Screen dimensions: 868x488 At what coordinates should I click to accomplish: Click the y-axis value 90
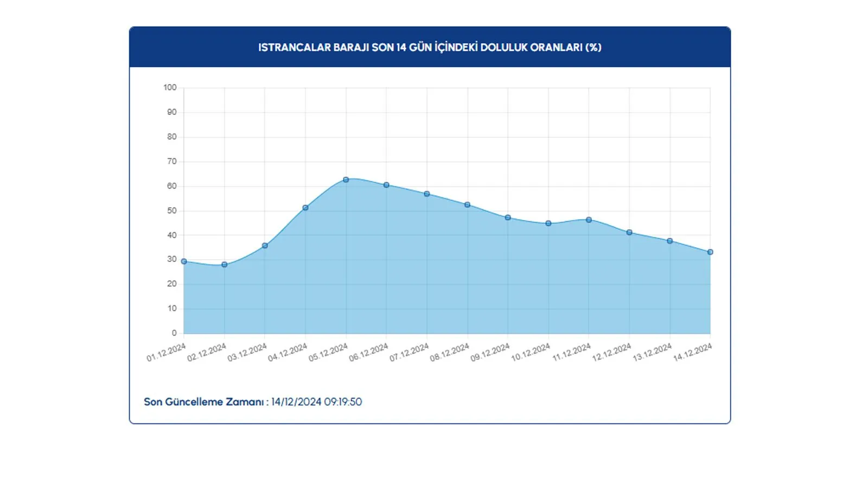coord(172,112)
